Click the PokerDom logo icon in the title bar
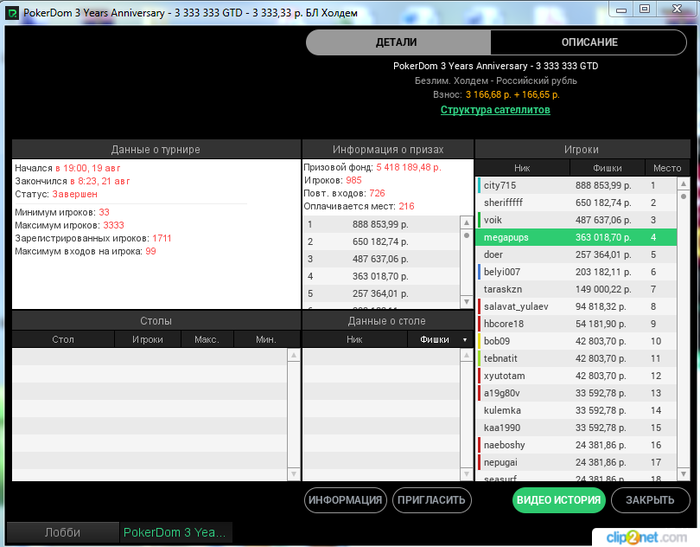This screenshot has width=700, height=547. coord(12,13)
